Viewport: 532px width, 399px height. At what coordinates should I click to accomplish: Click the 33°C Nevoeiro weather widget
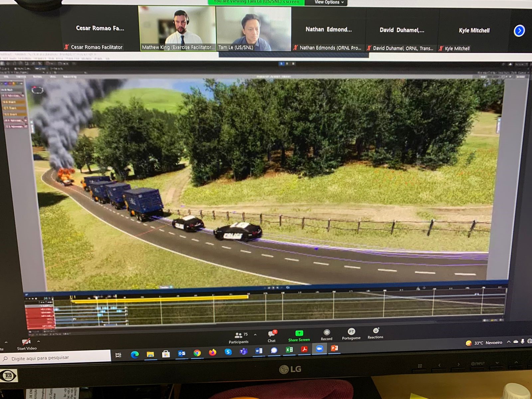pos(484,343)
